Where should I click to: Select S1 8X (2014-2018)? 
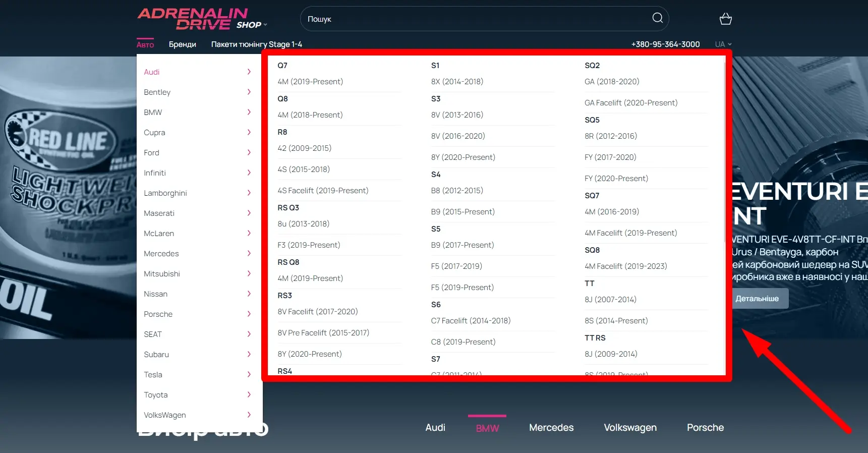[457, 81]
